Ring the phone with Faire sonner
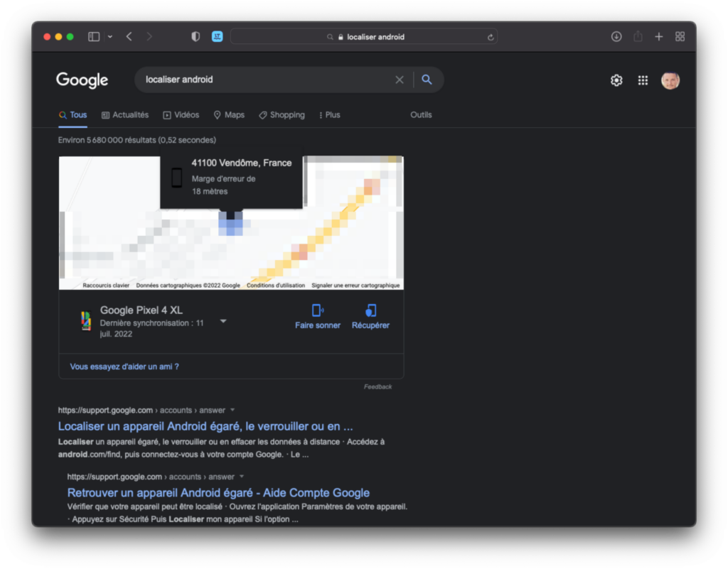The image size is (728, 569). click(318, 318)
